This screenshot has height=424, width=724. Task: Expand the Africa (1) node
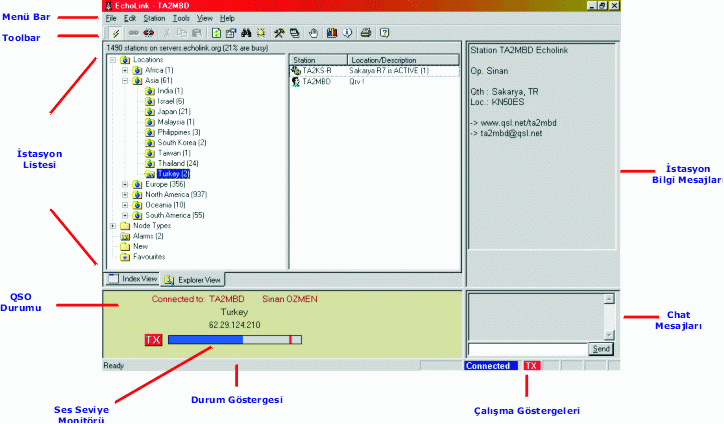(125, 70)
